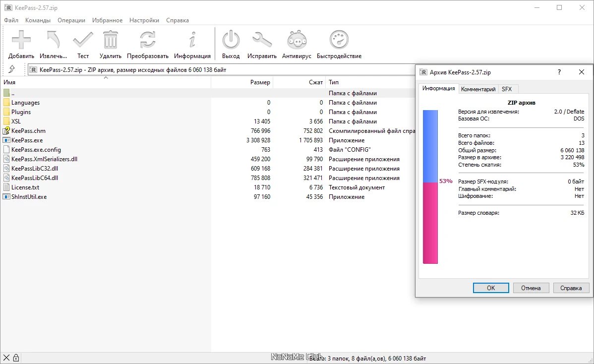Open the Избранное menu
The width and height of the screenshot is (594, 364).
click(x=107, y=20)
